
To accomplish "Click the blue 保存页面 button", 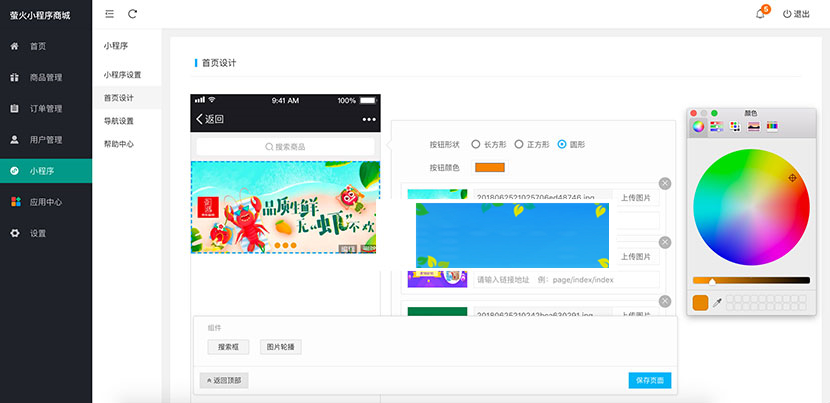I will pyautogui.click(x=649, y=380).
